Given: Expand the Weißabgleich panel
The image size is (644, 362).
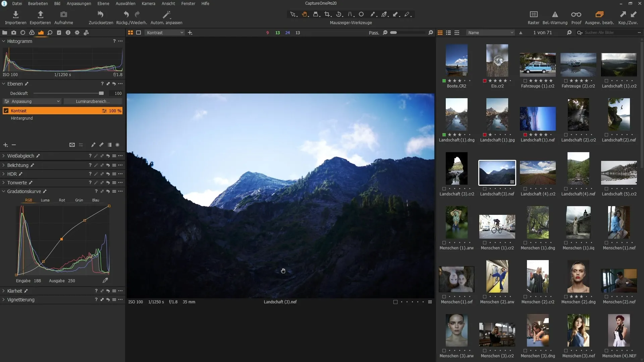Looking at the screenshot, I should pyautogui.click(x=3, y=156).
